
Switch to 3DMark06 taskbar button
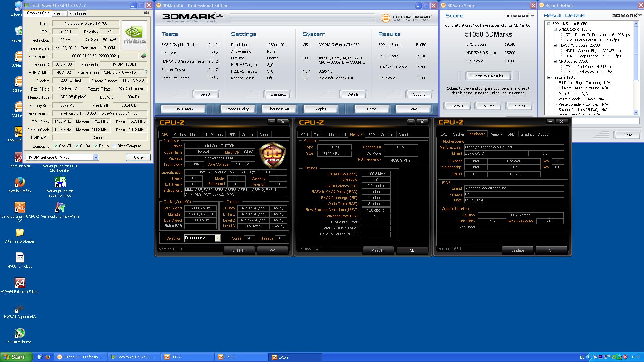[x=80, y=357]
